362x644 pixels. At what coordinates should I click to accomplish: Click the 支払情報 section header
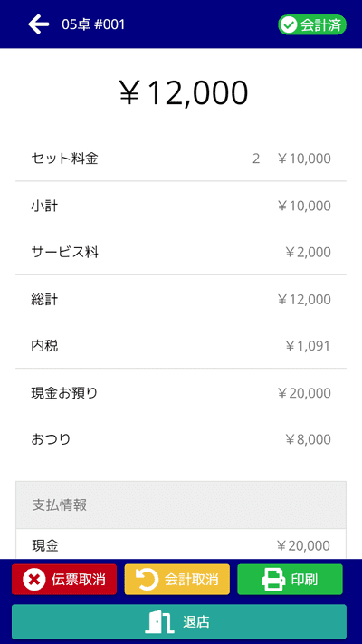click(x=181, y=505)
